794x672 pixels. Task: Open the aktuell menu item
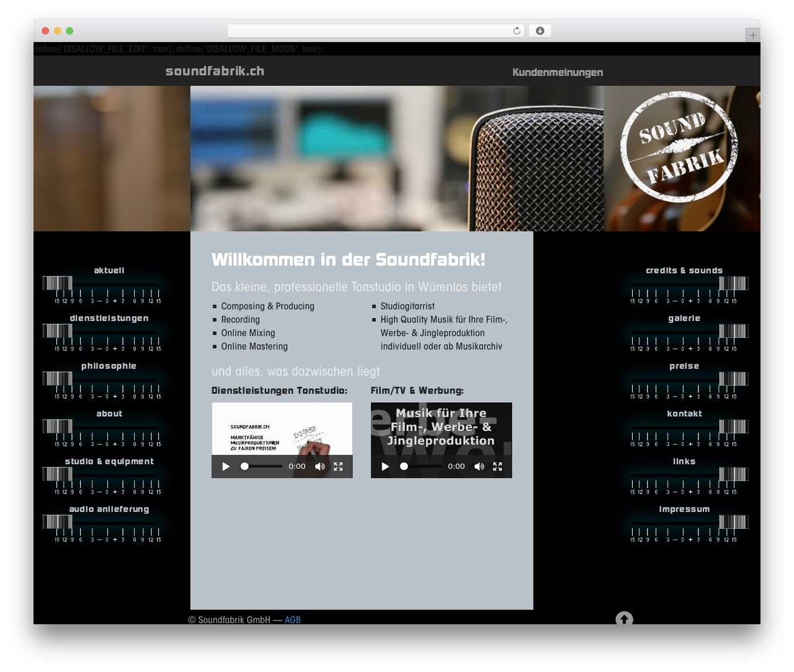click(109, 270)
